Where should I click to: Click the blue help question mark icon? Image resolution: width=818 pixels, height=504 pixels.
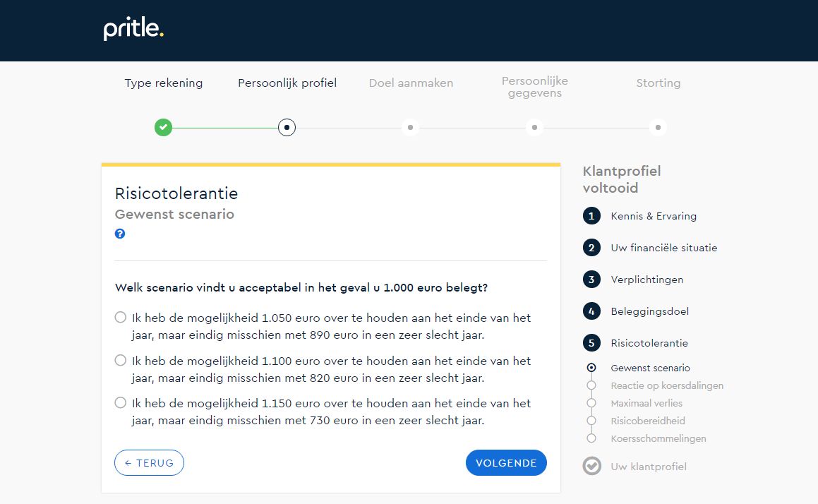120,234
